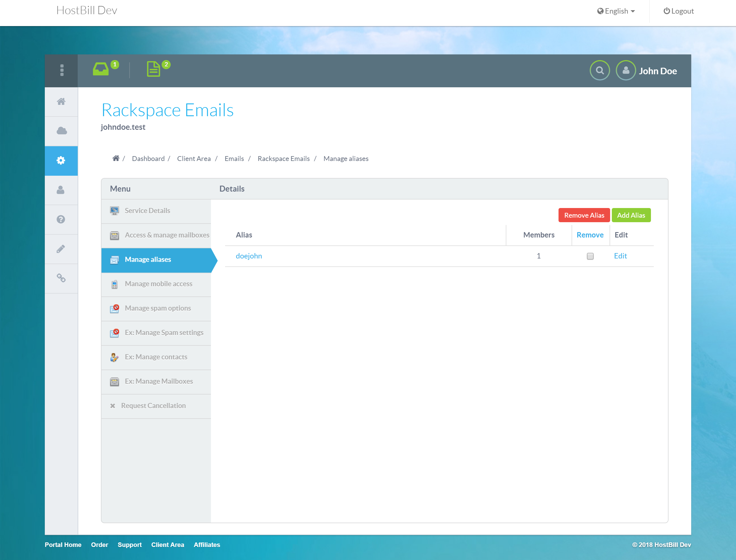
Task: Click the red Remove Alias button
Action: coord(584,215)
